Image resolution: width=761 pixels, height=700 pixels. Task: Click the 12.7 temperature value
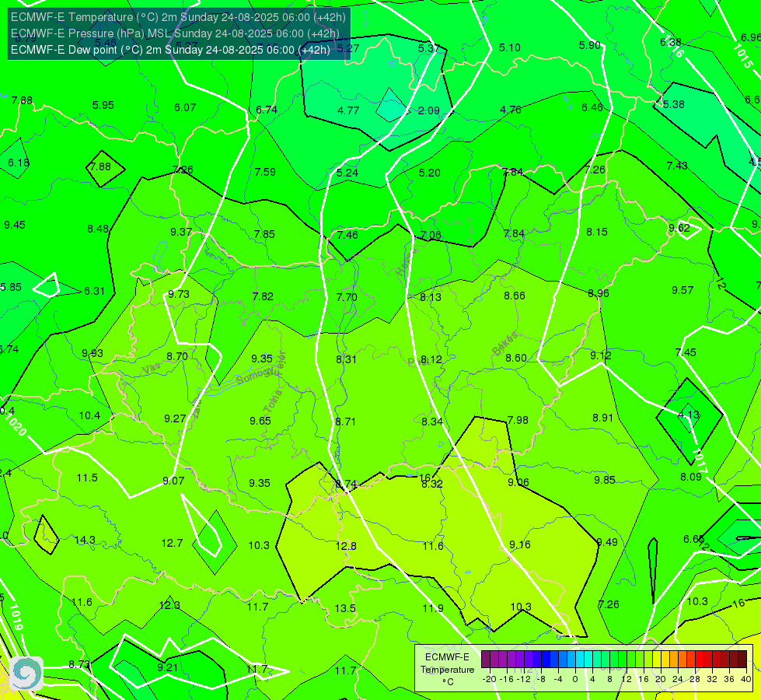click(x=172, y=543)
